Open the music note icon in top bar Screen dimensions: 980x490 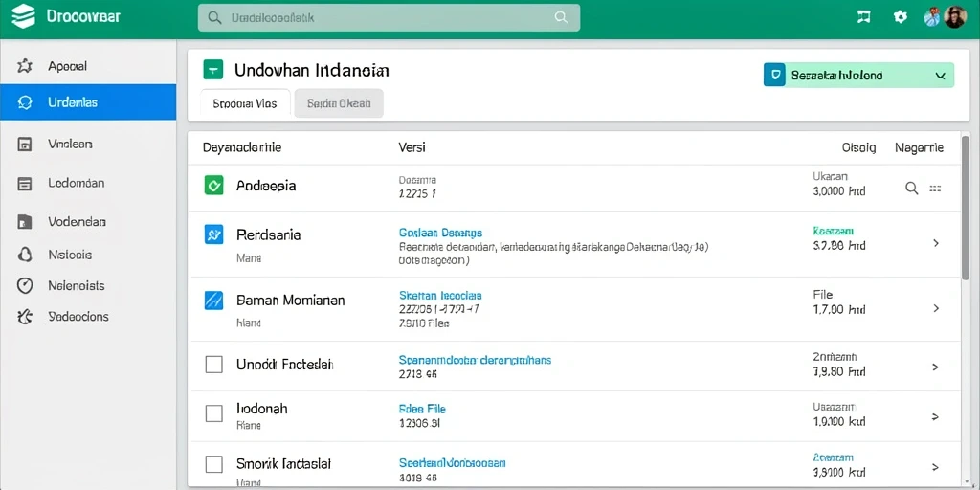(864, 17)
